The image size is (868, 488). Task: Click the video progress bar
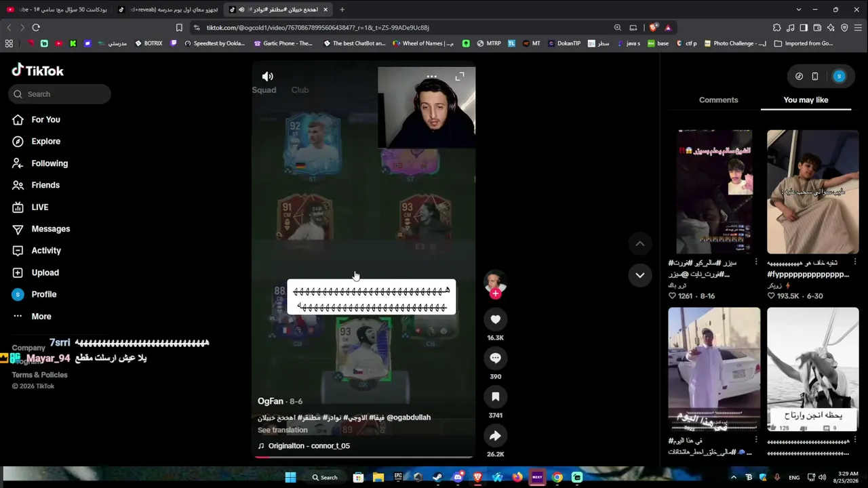tap(363, 457)
